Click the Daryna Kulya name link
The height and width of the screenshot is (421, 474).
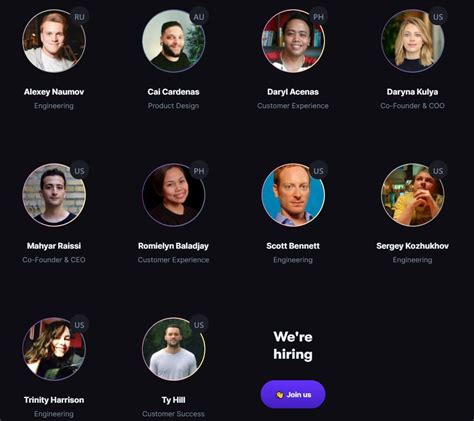[412, 92]
